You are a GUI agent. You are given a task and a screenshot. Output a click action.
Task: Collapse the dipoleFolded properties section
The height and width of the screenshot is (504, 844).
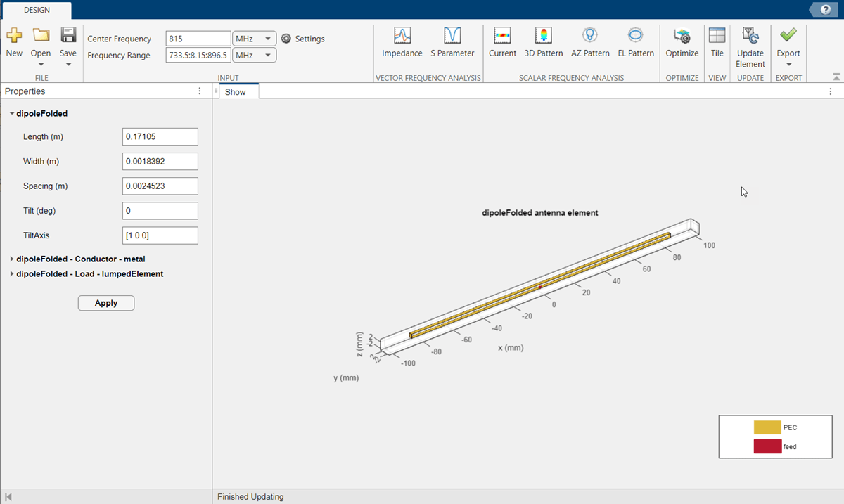pos(12,113)
